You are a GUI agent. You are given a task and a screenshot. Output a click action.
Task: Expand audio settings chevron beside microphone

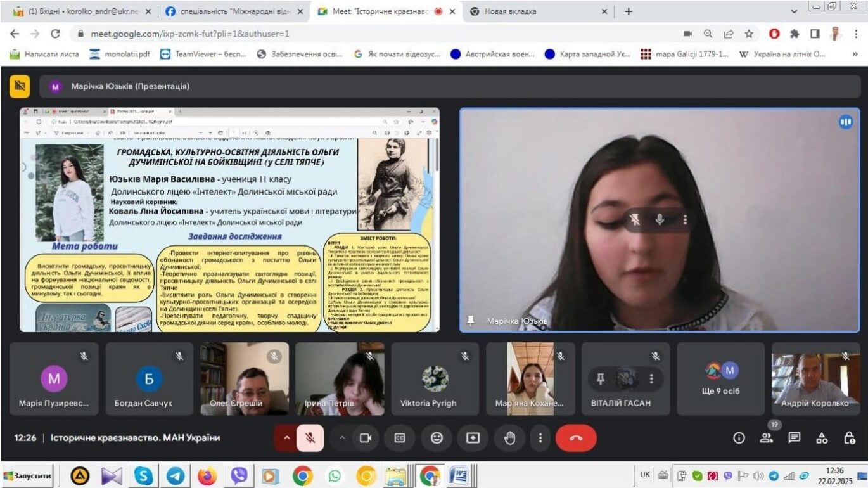(286, 438)
